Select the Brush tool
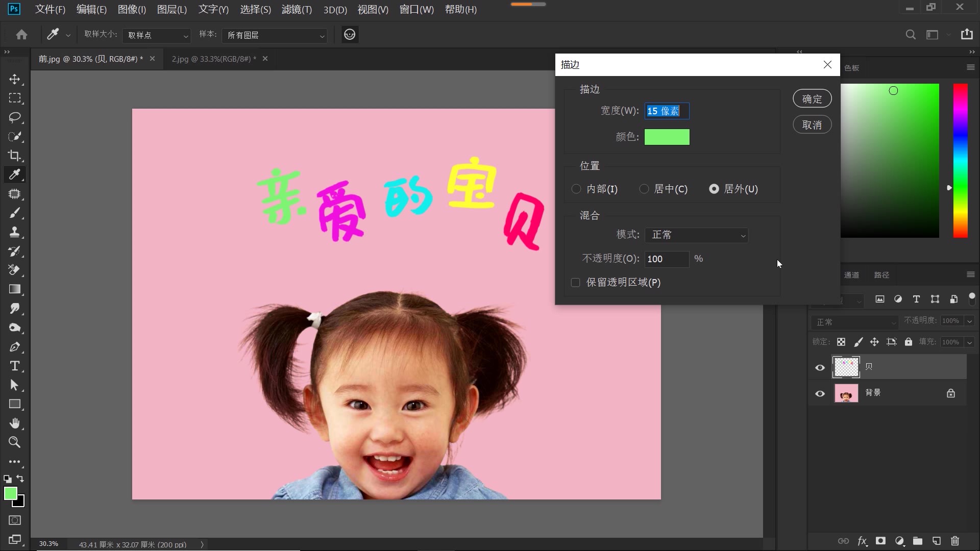Screen dimensions: 980x551 click(15, 213)
